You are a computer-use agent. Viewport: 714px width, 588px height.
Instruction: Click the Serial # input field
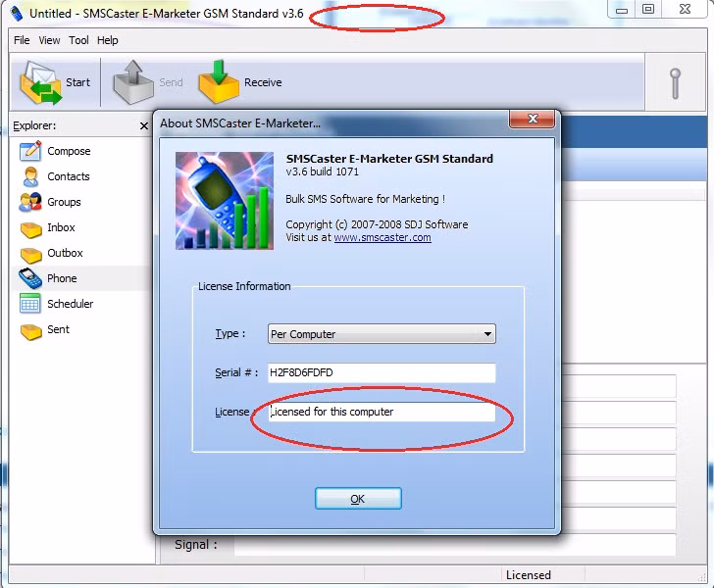click(x=382, y=372)
